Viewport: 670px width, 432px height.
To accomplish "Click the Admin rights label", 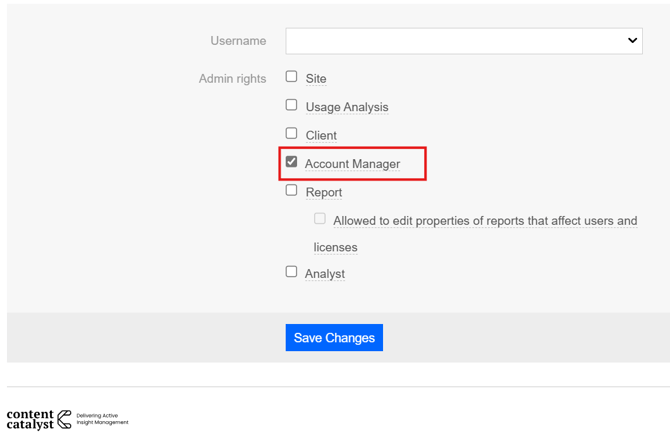I will tap(232, 79).
